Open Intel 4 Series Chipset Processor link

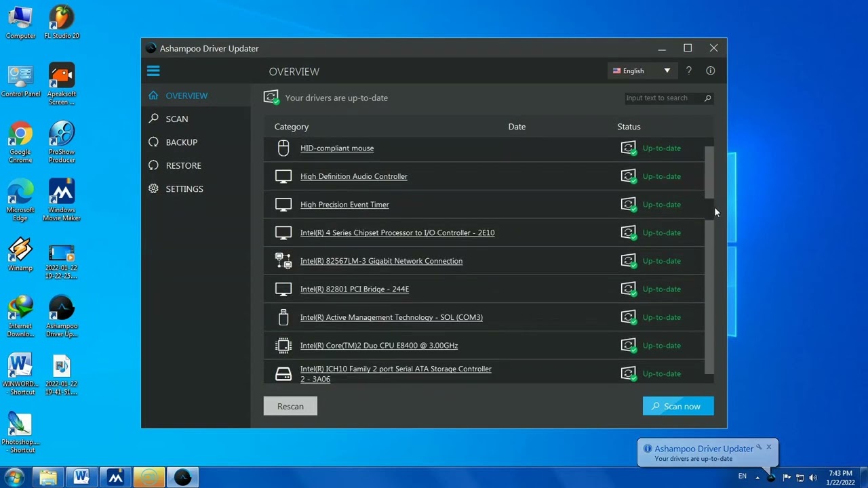[397, 232]
